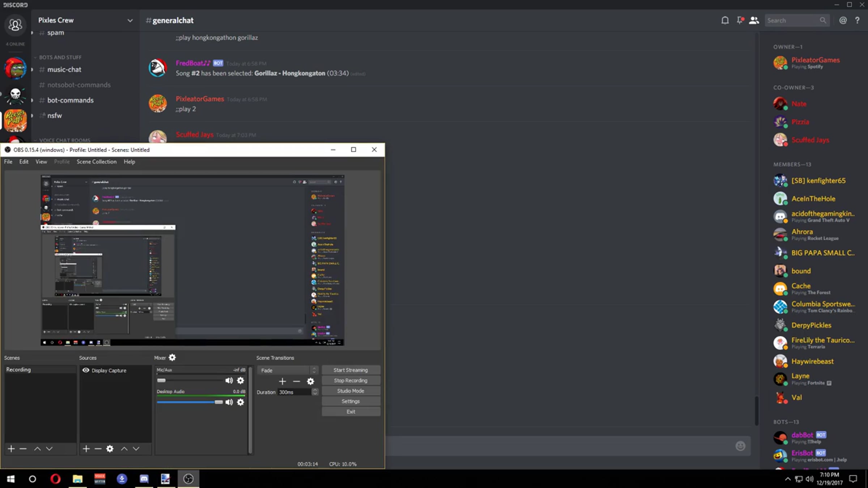
Task: Open emoji picker in message box
Action: (x=740, y=446)
